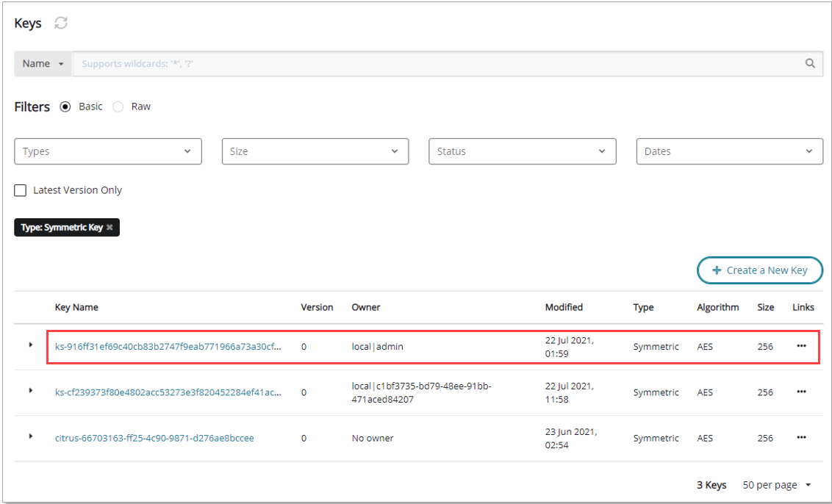Remove the Type: Symmetric Key filter tag
Screen dimensions: 832x504
(110, 228)
